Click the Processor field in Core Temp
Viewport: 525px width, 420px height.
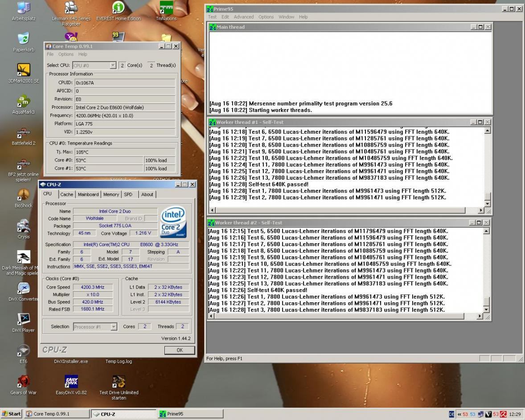[125, 107]
